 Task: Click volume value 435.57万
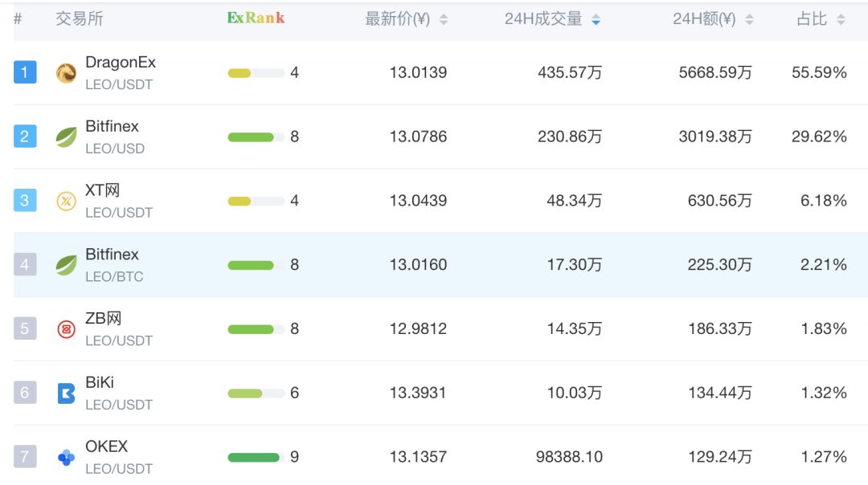[x=570, y=72]
